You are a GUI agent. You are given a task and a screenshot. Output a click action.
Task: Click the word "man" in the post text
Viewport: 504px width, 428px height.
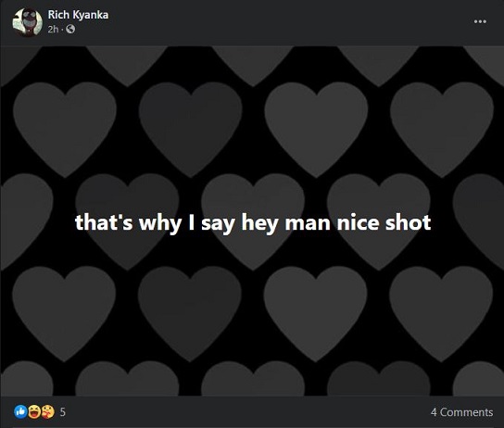tap(308, 224)
